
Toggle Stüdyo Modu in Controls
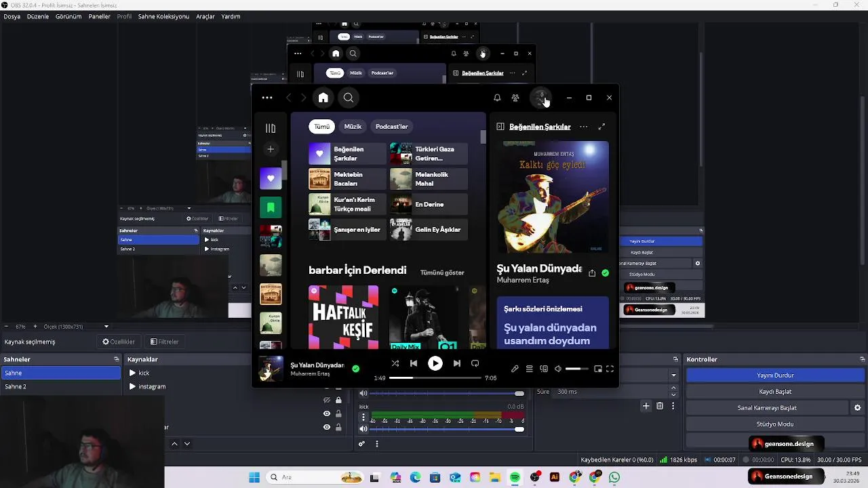pyautogui.click(x=775, y=424)
